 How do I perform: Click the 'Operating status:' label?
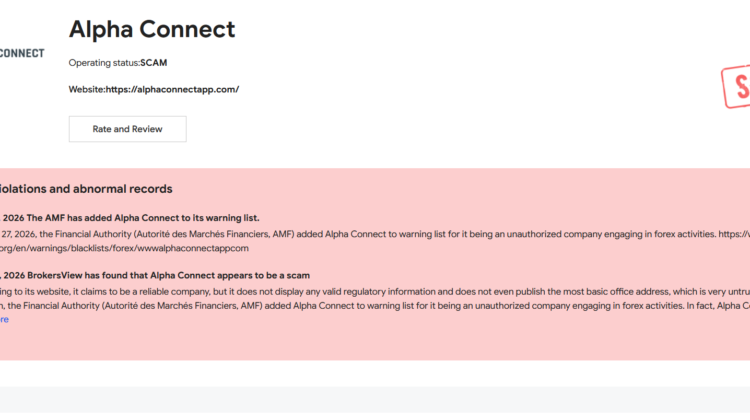104,63
